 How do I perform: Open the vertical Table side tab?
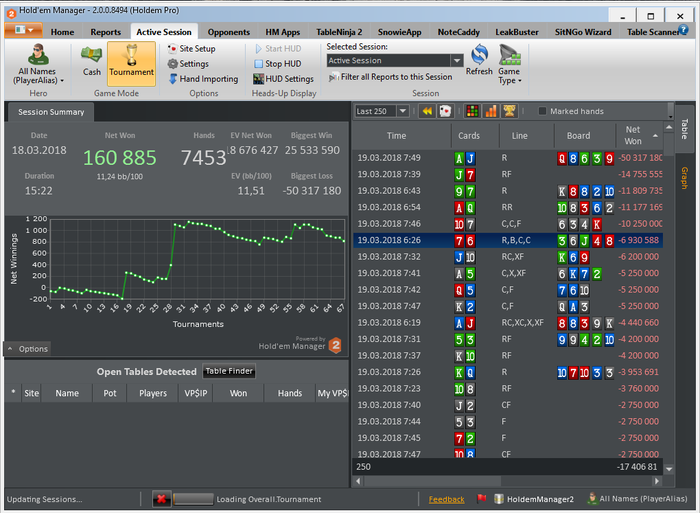click(684, 129)
